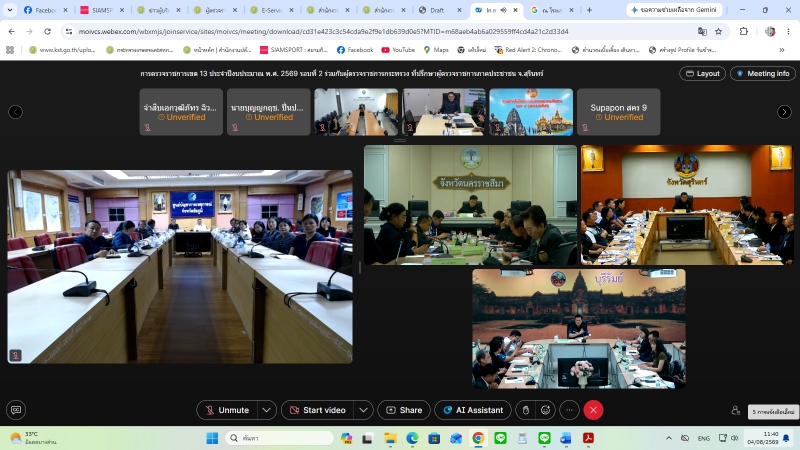
Task: Leave meeting with the red X button
Action: coord(593,410)
